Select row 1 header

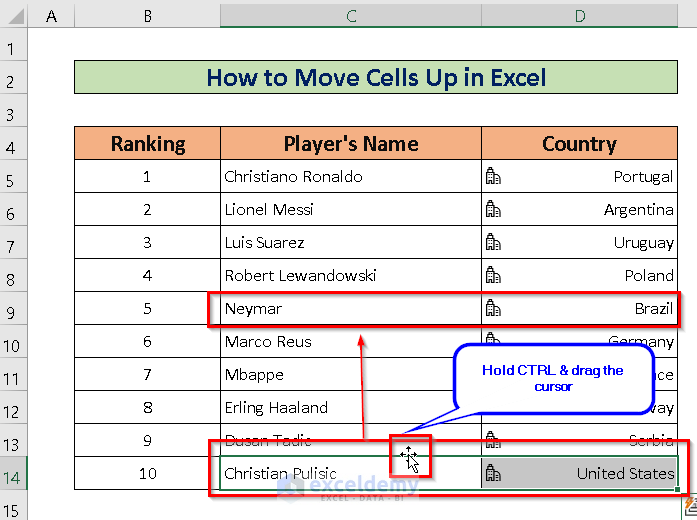pyautogui.click(x=13, y=44)
